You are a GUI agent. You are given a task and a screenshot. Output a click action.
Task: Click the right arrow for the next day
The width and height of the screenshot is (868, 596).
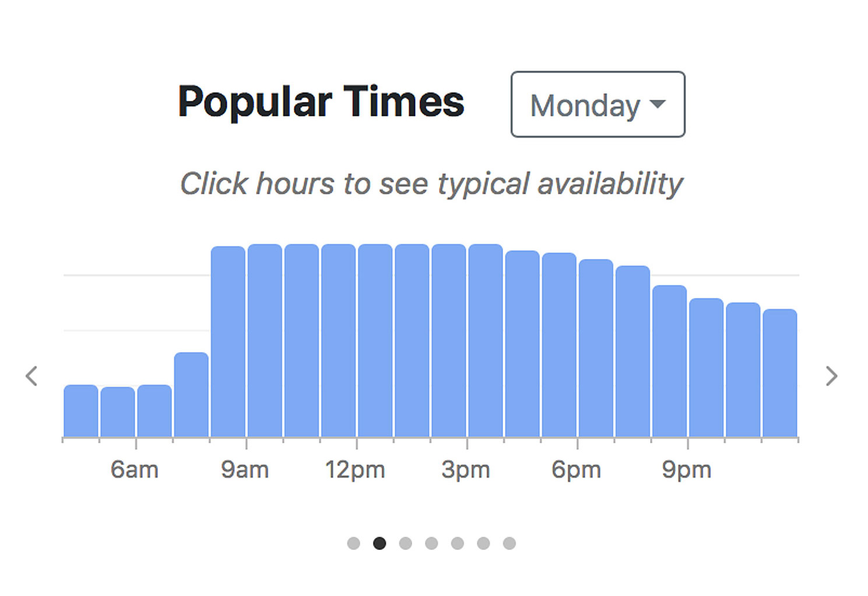click(832, 376)
